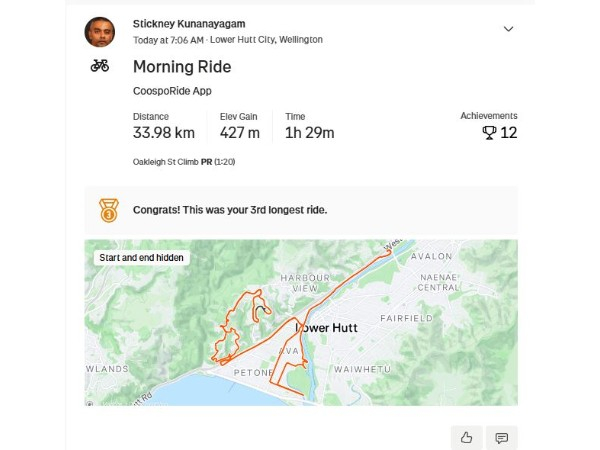This screenshot has width=600, height=450.
Task: Click the 427 m elevation gain stat
Action: [240, 132]
